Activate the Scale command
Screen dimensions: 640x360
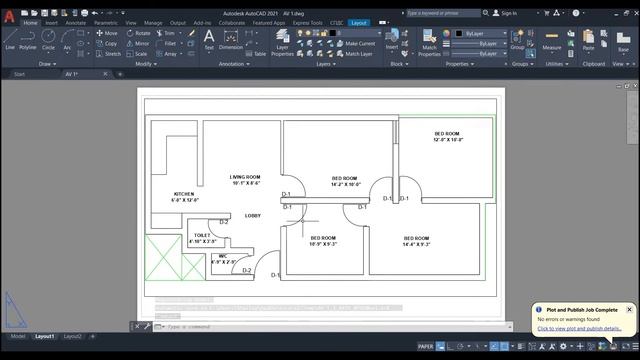tap(137, 53)
